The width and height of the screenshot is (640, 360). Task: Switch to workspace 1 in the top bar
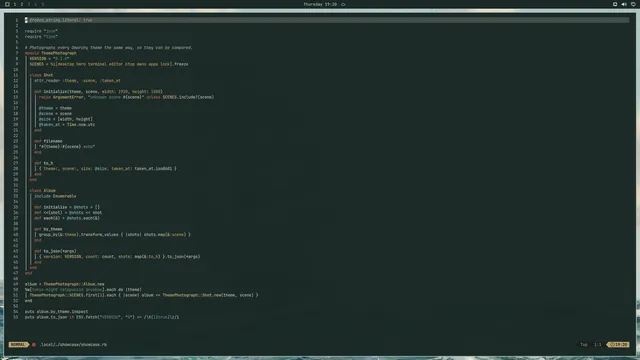[15, 4]
